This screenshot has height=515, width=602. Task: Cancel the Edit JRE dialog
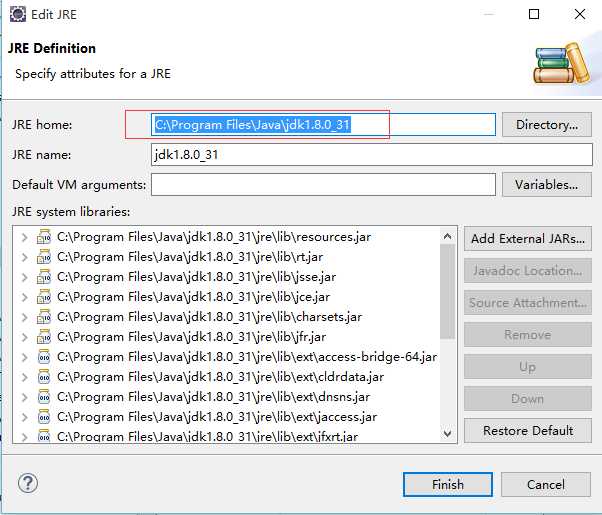546,484
